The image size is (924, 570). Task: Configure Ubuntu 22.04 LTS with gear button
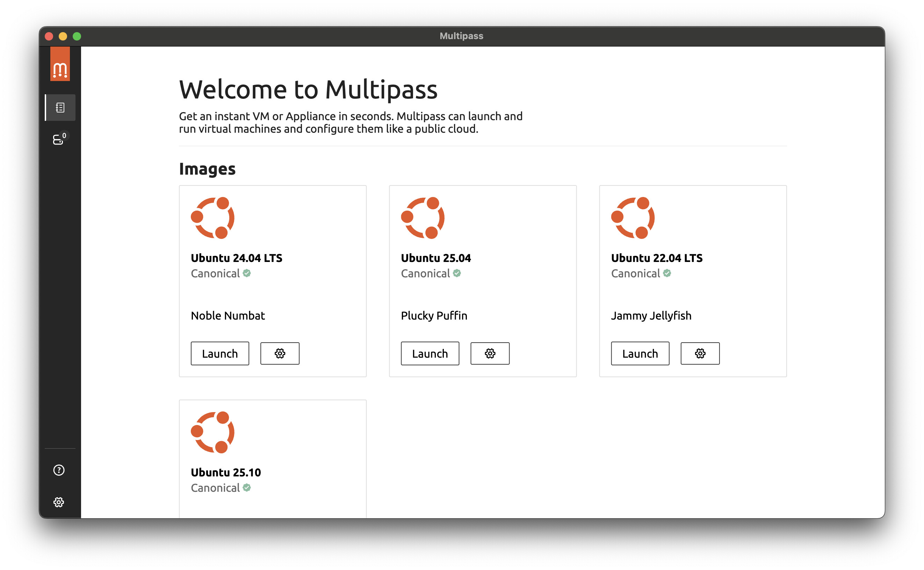700,353
